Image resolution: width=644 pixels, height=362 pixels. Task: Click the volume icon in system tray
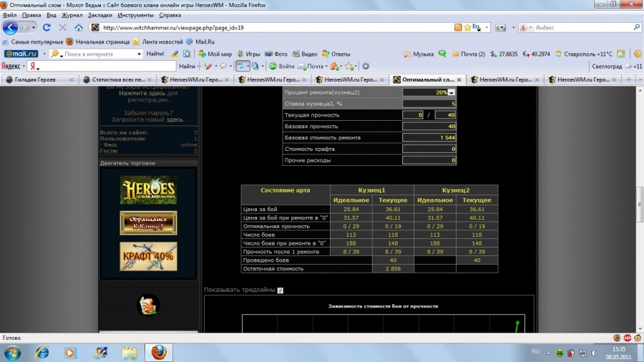click(594, 353)
